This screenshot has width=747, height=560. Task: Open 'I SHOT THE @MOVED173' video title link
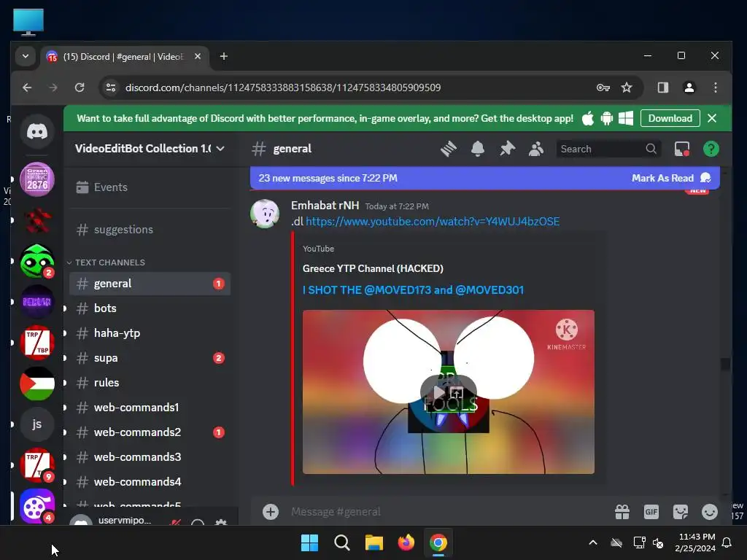[x=413, y=290]
